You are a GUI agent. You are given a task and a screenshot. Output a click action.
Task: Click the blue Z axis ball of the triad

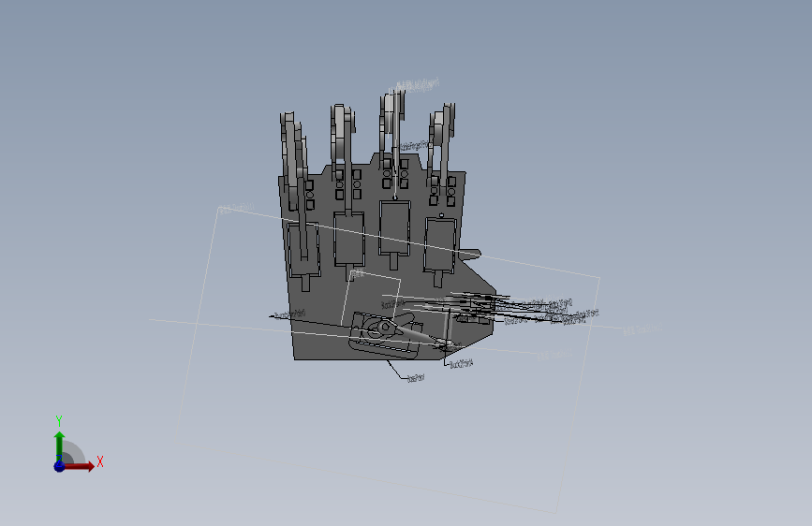click(x=59, y=466)
